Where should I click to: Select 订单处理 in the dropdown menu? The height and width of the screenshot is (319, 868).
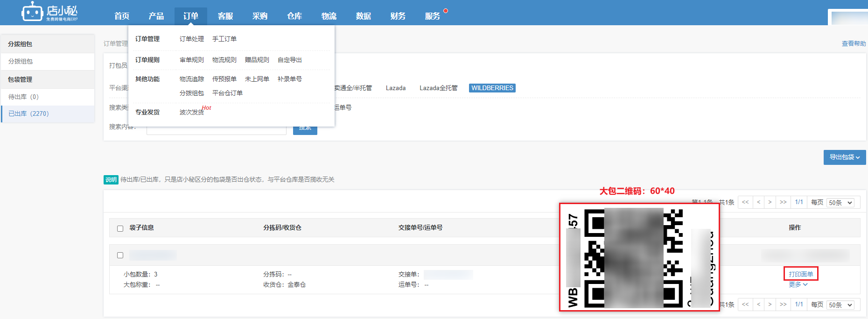[x=192, y=39]
